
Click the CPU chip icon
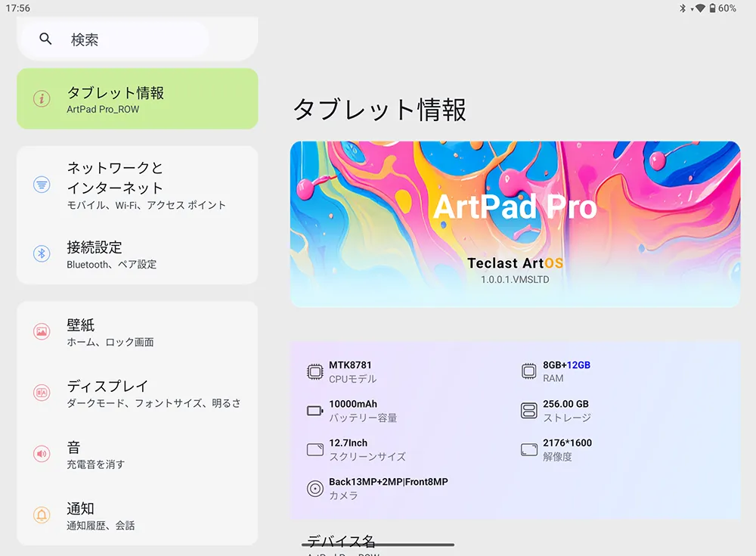tap(314, 371)
